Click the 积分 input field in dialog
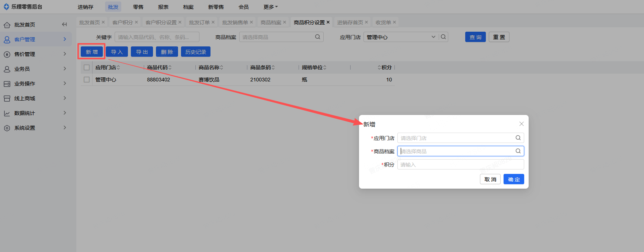644x252 pixels. click(460, 165)
